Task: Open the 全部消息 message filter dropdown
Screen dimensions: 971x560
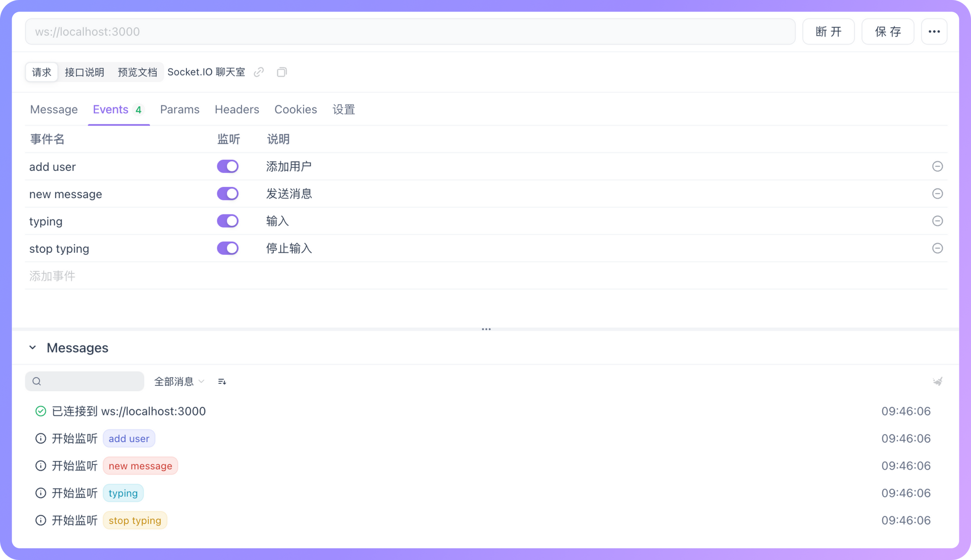Action: pos(179,381)
